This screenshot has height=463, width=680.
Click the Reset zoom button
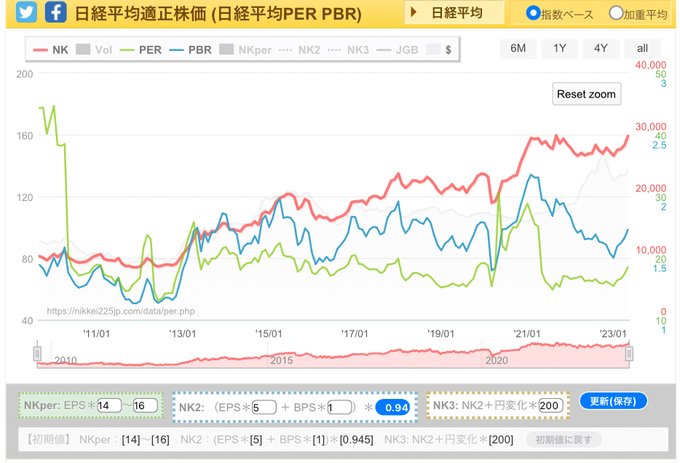point(586,94)
